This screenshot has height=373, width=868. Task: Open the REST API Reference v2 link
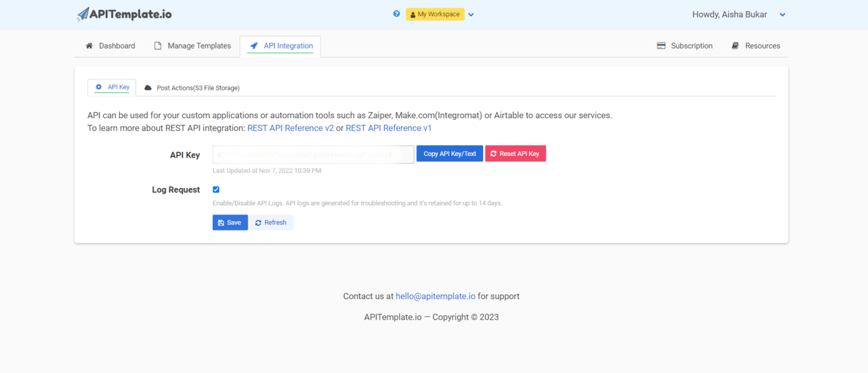pos(290,128)
